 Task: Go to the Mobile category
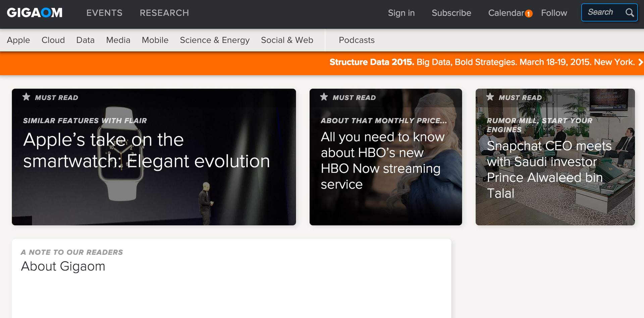point(155,40)
